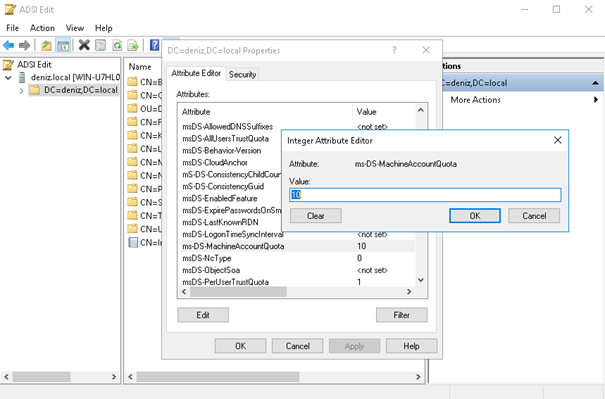
Task: Click the Export List toolbar icon
Action: pyautogui.click(x=133, y=46)
